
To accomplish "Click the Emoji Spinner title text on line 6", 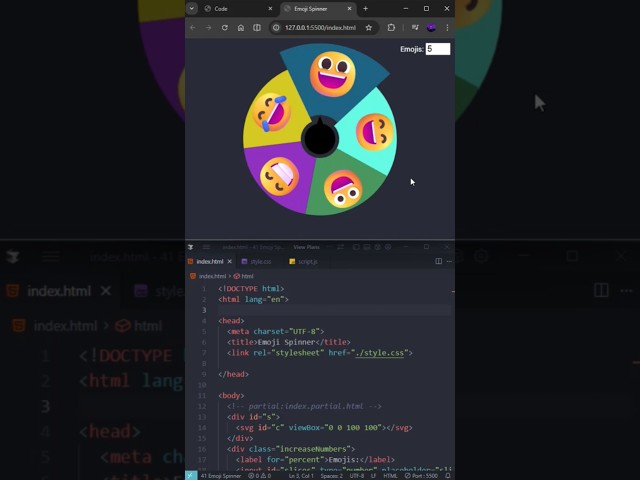I will [287, 342].
